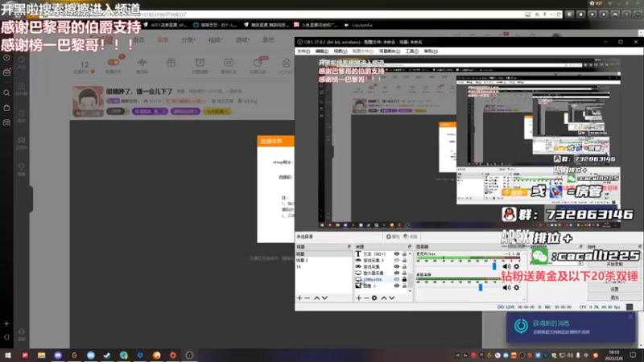Open microphone channel audio settings gear

[517, 266]
